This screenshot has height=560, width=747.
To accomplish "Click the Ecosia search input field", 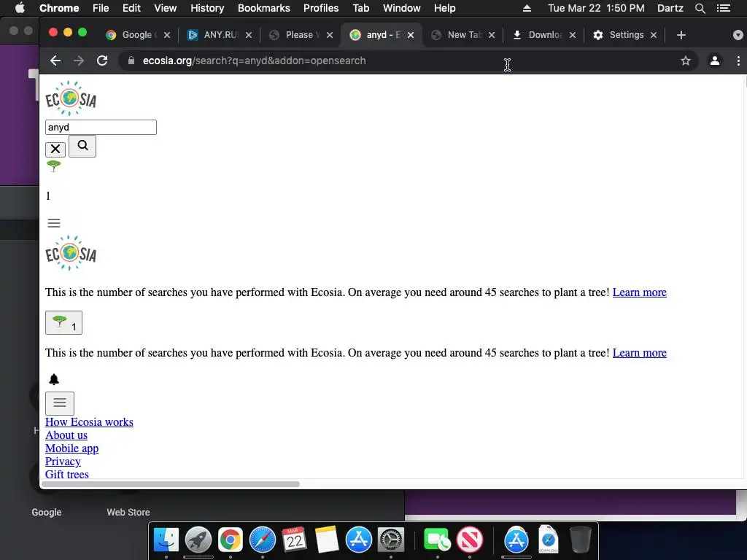I will tap(101, 127).
